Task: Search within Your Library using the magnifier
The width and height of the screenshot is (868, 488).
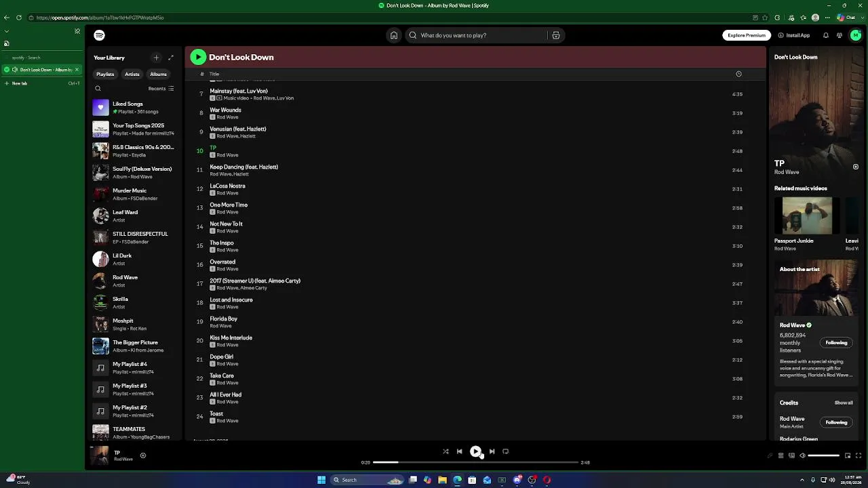Action: [98, 89]
